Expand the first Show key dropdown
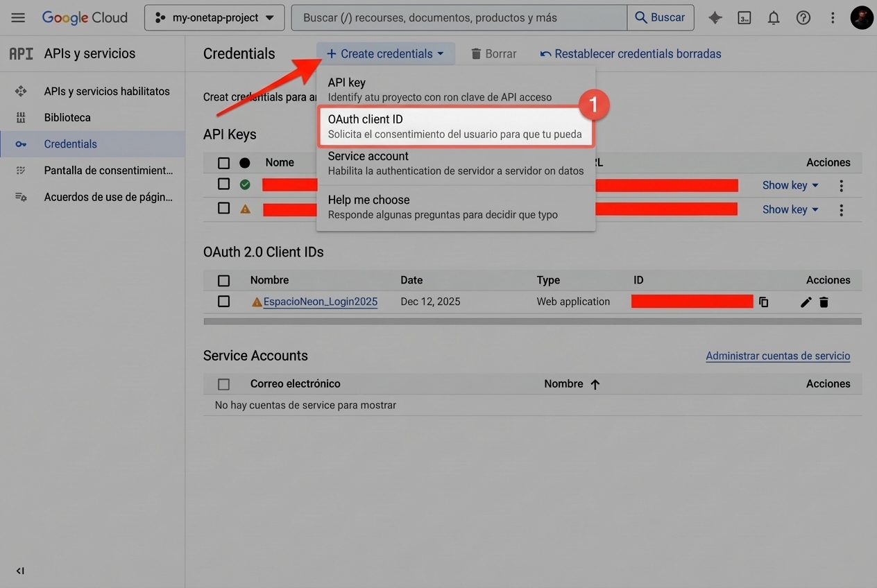This screenshot has width=877, height=588. (790, 185)
